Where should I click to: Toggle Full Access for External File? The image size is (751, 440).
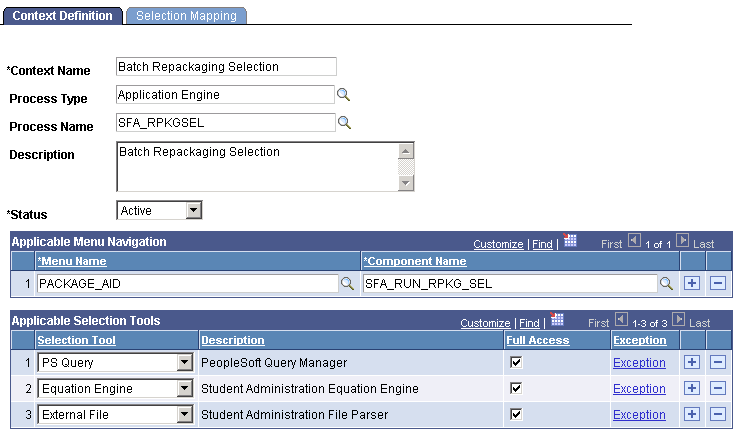515,414
